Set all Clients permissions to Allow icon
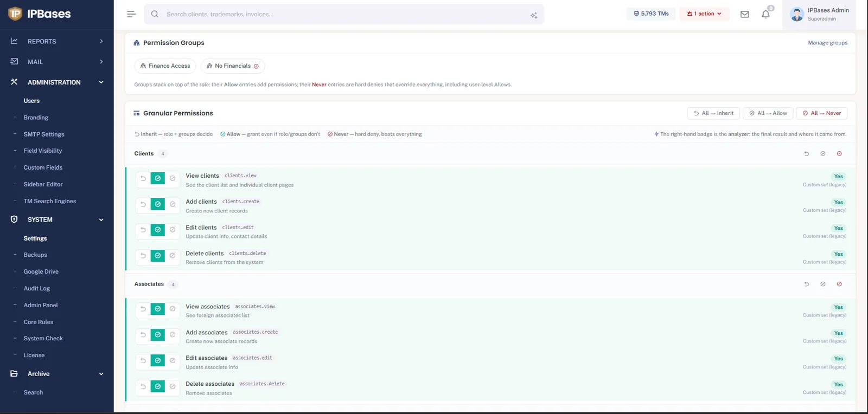Screen dimensions: 868x414 (823, 154)
